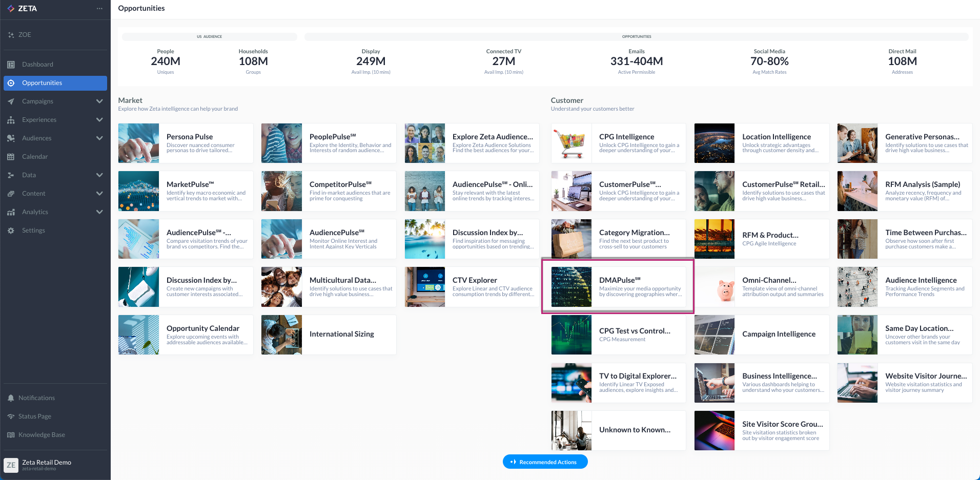The width and height of the screenshot is (980, 480).
Task: Click the Analytics chart icon
Action: (x=11, y=212)
